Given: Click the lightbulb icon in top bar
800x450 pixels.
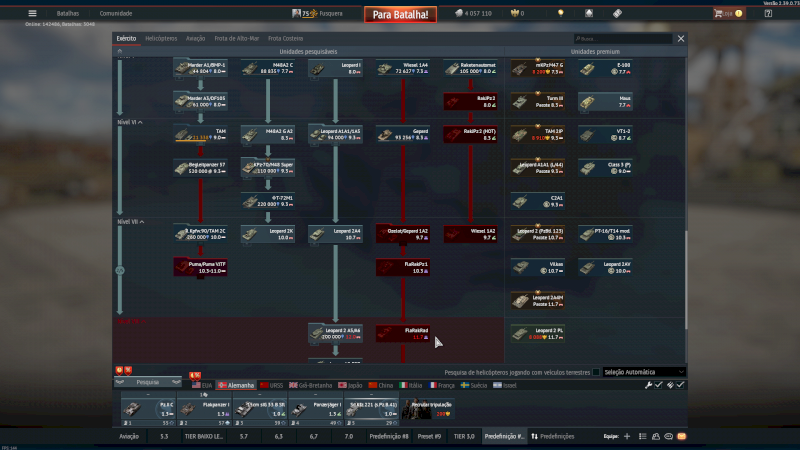Looking at the screenshot, I should pos(561,13).
